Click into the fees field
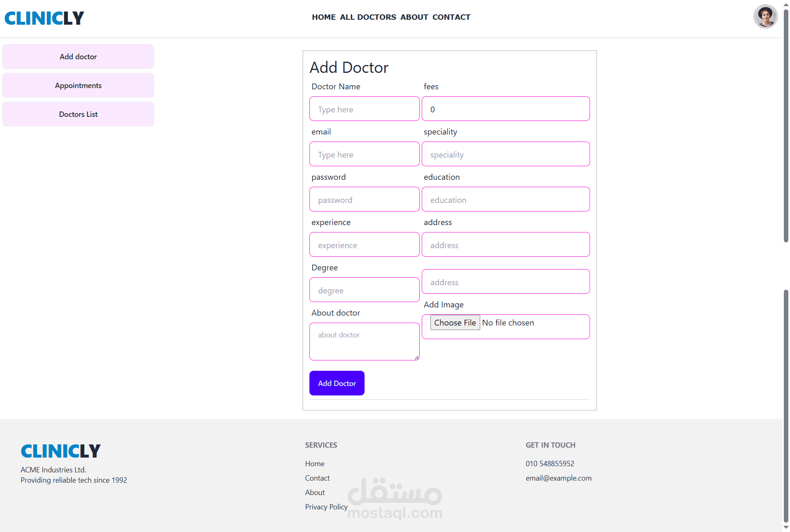Screen dimensions: 790x532 tap(505, 109)
